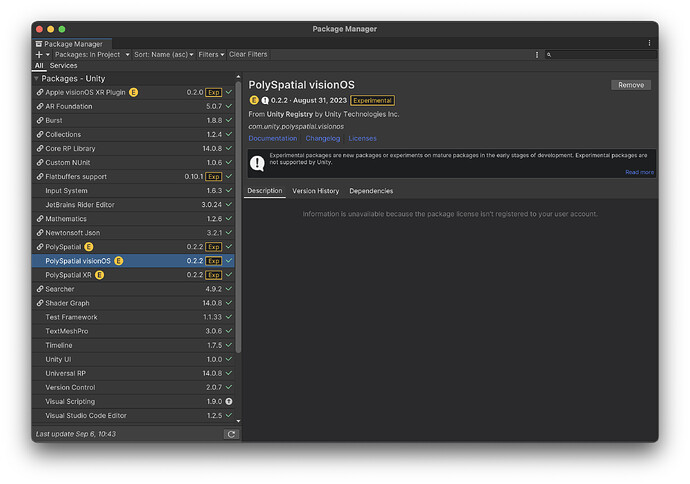Click link icon beside Flatbuffers support
The image size is (690, 484).
[40, 177]
